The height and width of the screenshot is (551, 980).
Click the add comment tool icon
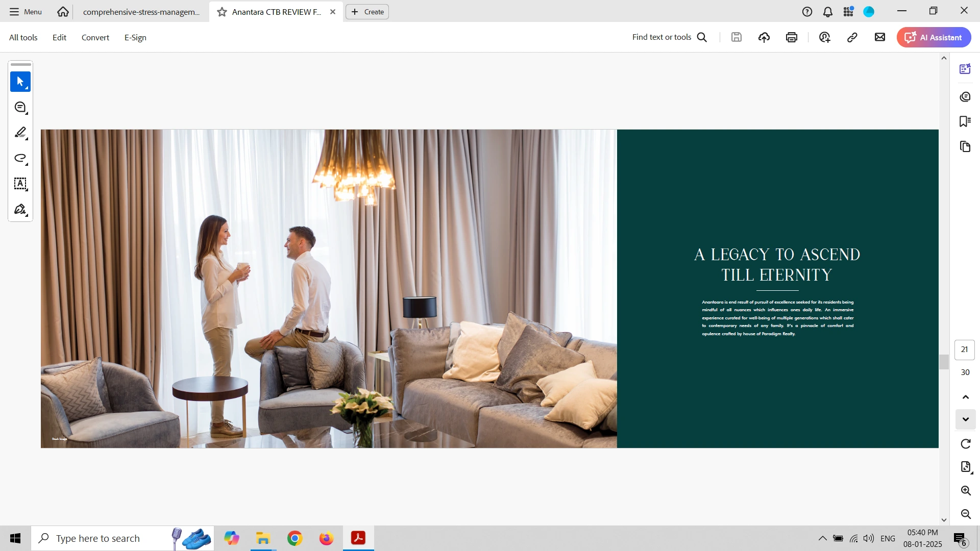pos(20,107)
